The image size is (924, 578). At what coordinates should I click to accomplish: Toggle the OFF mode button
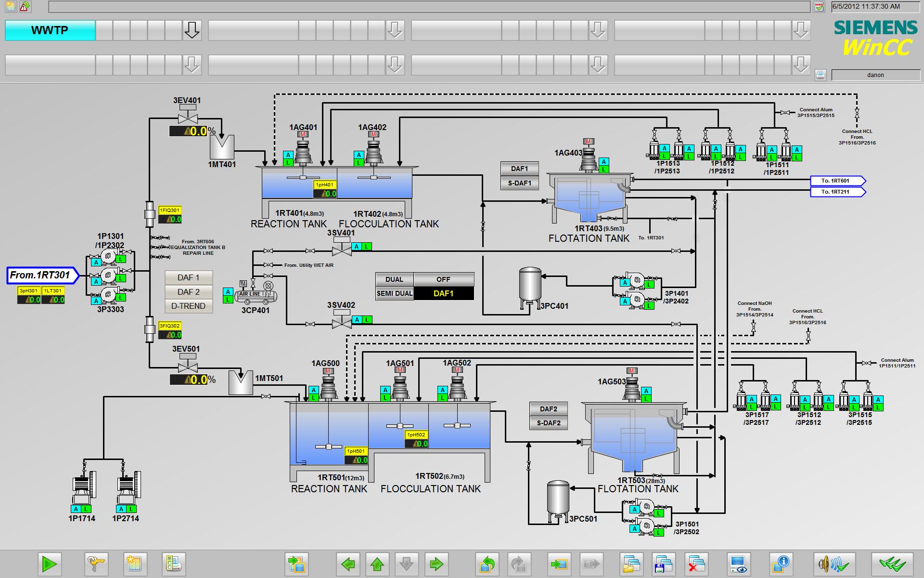tap(444, 279)
